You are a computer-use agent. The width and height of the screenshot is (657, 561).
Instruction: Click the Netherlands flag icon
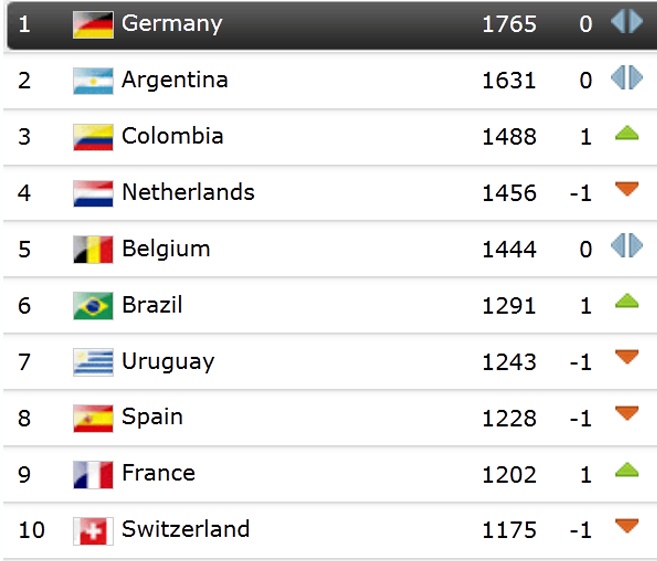pyautogui.click(x=93, y=193)
